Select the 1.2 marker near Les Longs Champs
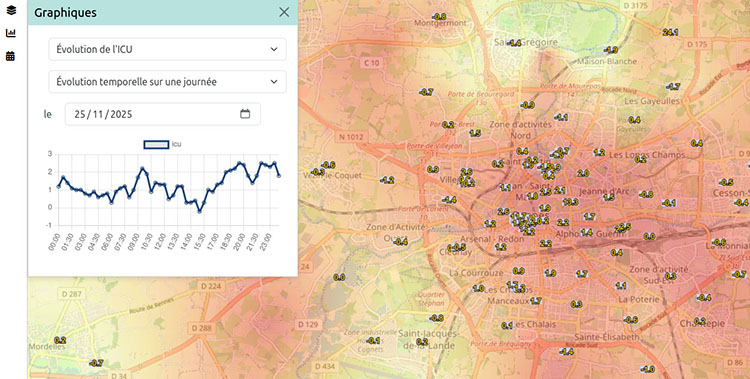 (599, 153)
